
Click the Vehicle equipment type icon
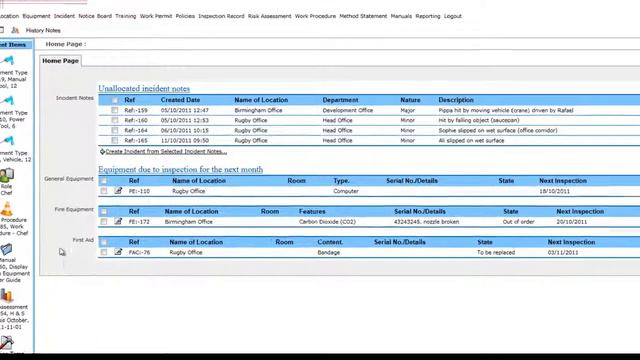(x=8, y=141)
